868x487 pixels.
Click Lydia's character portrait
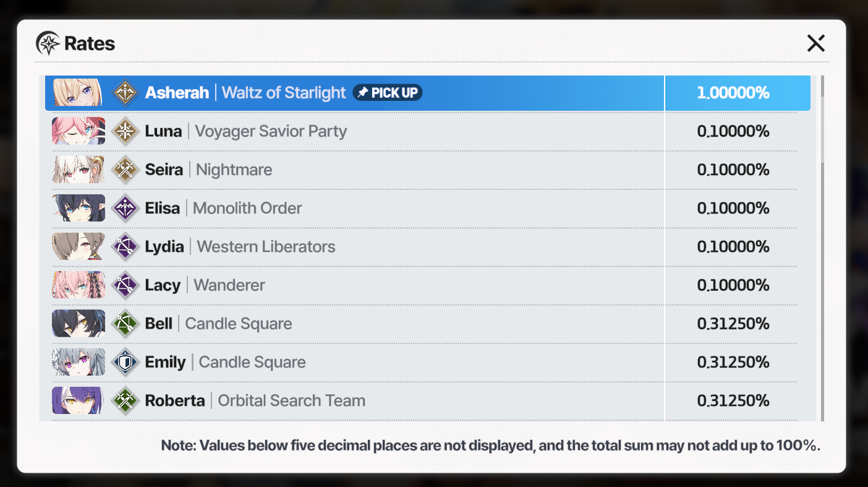pyautogui.click(x=78, y=246)
